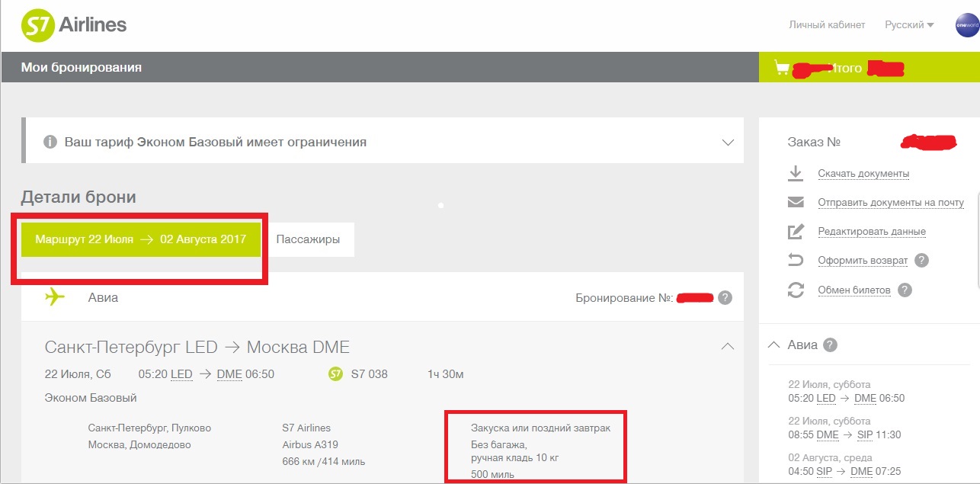Click Отправить документы на почту

coord(891,203)
